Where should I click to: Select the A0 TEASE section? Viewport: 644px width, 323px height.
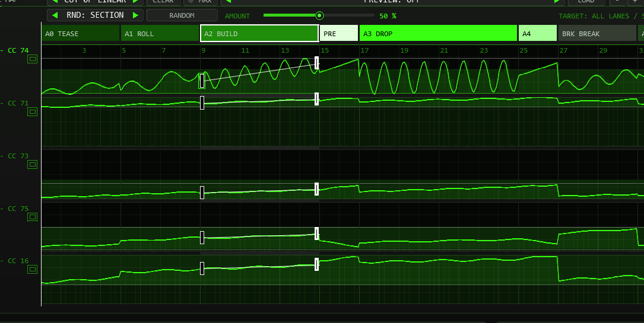click(81, 34)
